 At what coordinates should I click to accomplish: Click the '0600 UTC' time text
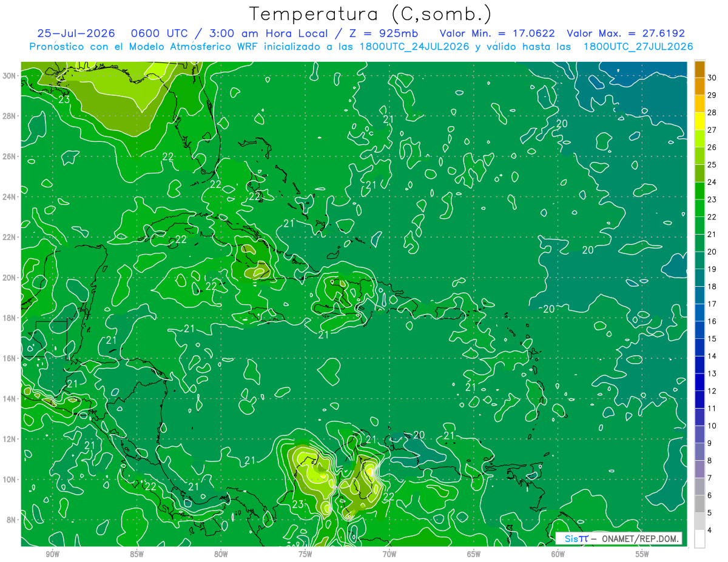160,33
